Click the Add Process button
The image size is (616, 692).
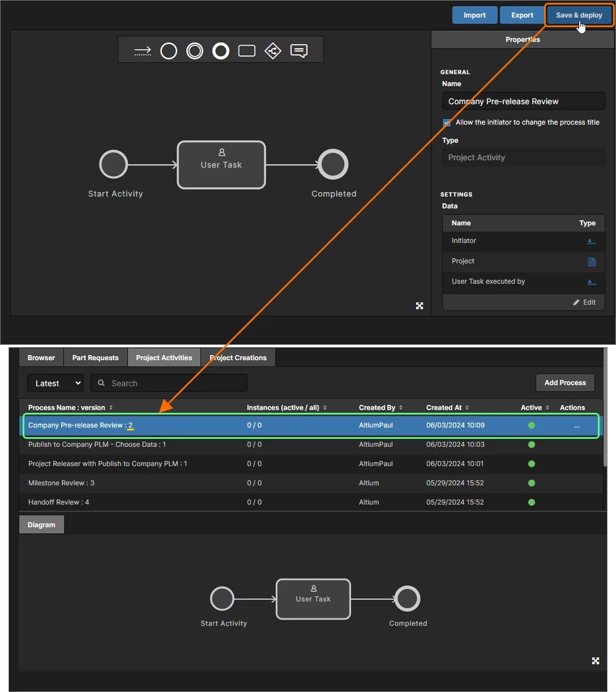564,383
